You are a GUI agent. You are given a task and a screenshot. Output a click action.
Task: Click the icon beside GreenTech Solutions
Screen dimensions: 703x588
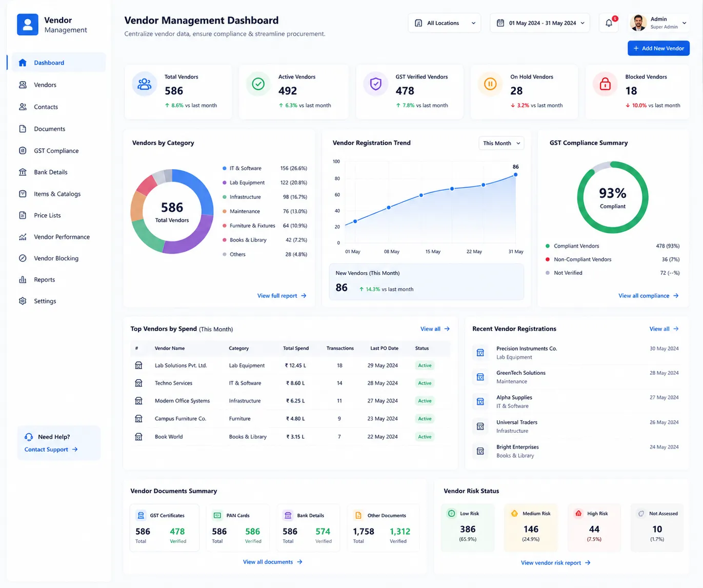[x=480, y=377]
